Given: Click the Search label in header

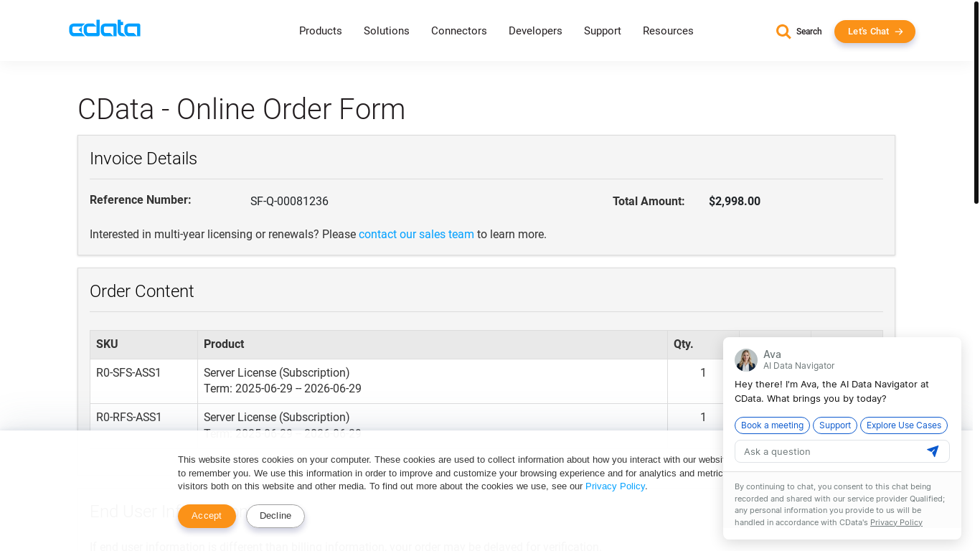Looking at the screenshot, I should (x=809, y=32).
